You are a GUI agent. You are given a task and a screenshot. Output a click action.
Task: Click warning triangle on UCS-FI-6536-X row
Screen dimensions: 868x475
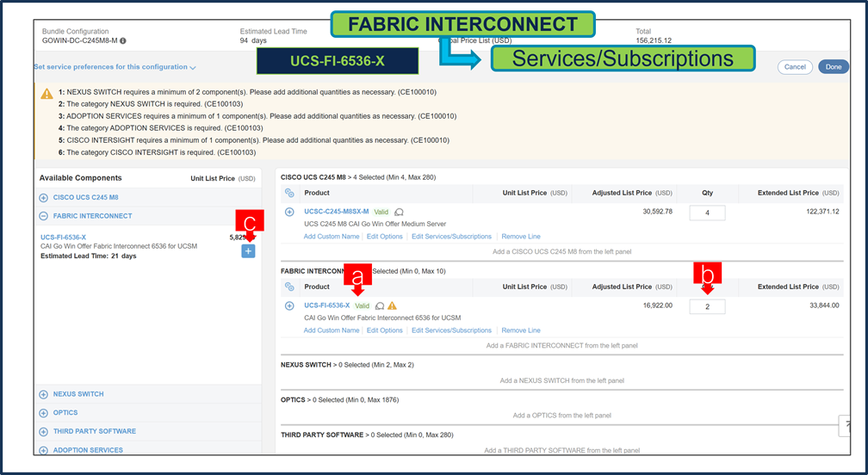[x=392, y=305]
